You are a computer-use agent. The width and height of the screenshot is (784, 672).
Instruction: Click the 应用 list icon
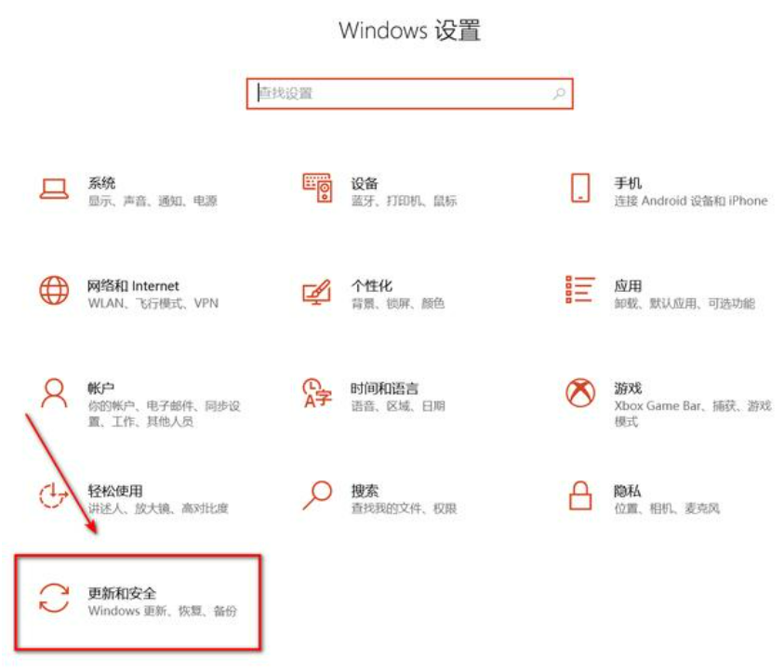(580, 289)
